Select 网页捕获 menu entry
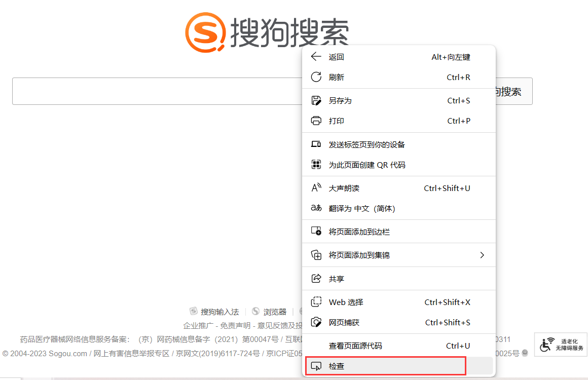 (x=398, y=322)
